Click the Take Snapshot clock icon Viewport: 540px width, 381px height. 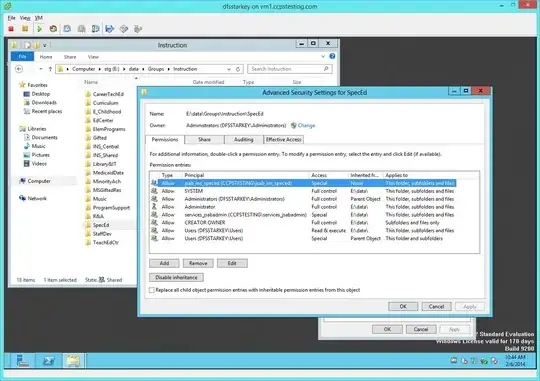click(x=67, y=29)
